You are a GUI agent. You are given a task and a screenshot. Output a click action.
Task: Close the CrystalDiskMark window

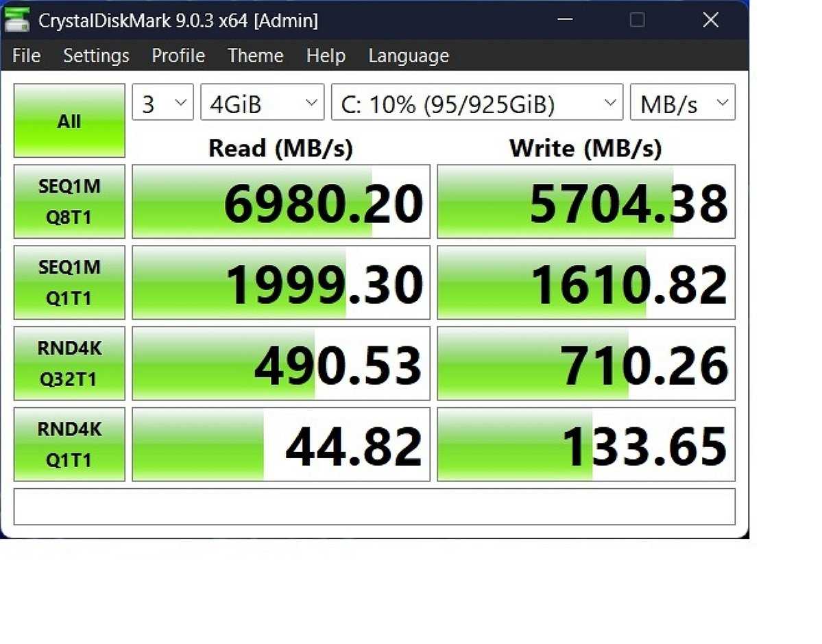[710, 20]
